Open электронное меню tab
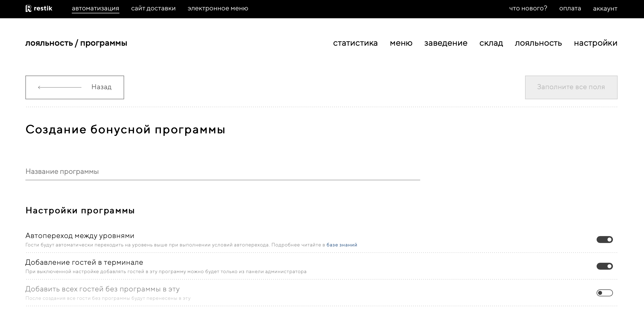The width and height of the screenshot is (644, 323). tap(218, 8)
